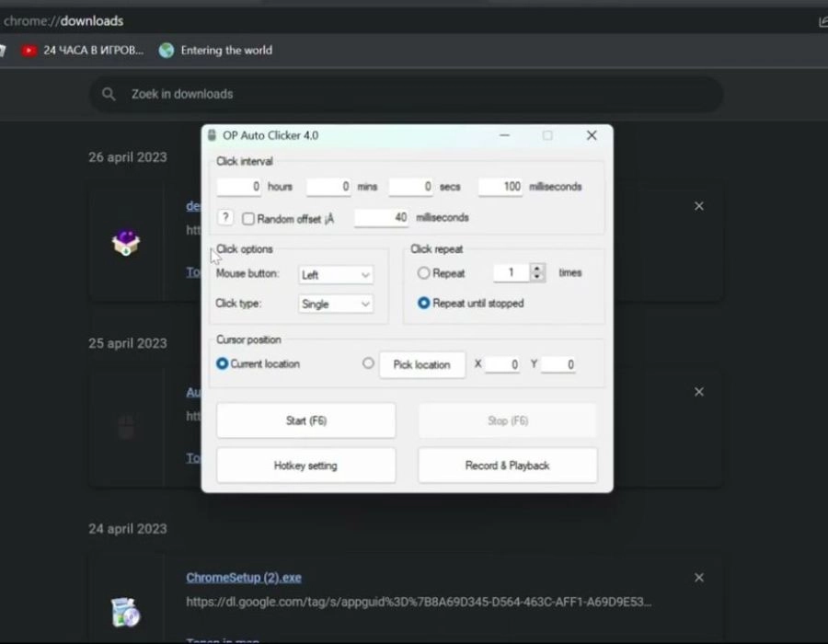Viewport: 828px width, 644px height.
Task: Click the Start (F6) button
Action: [x=305, y=420]
